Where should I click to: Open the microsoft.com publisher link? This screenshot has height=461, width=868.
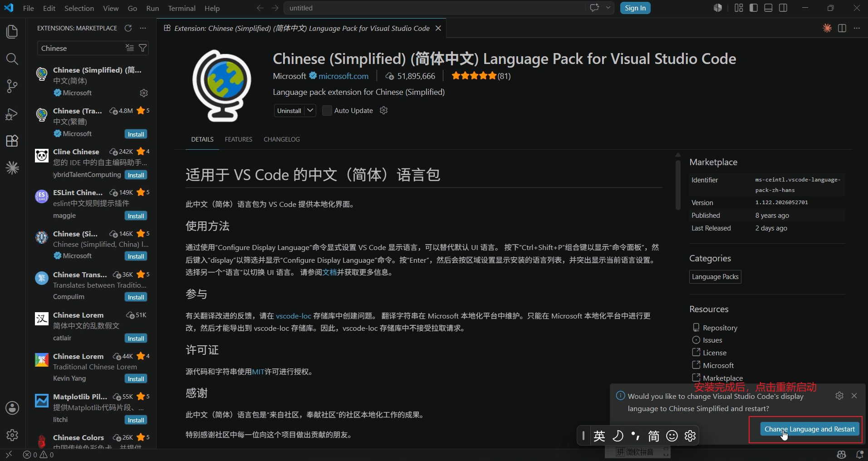pyautogui.click(x=343, y=76)
